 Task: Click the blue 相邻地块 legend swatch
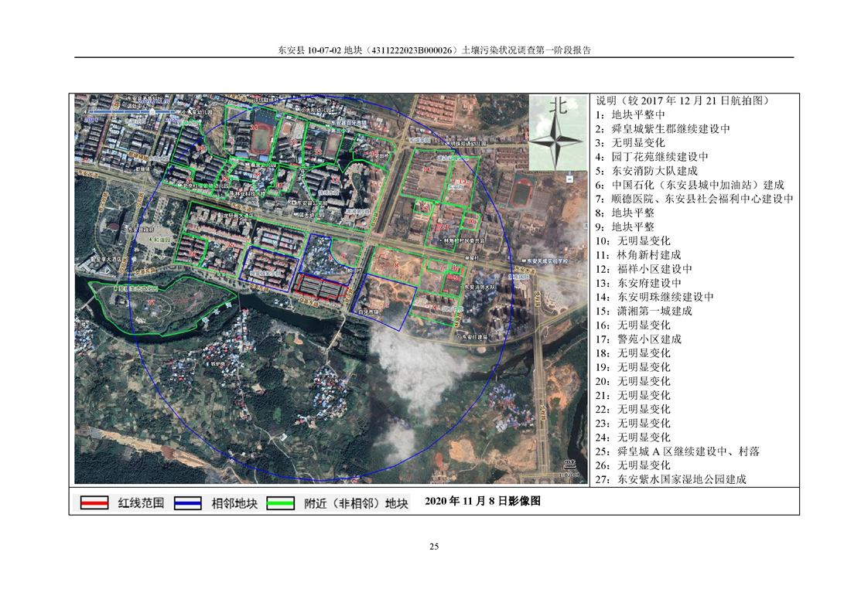pyautogui.click(x=188, y=503)
